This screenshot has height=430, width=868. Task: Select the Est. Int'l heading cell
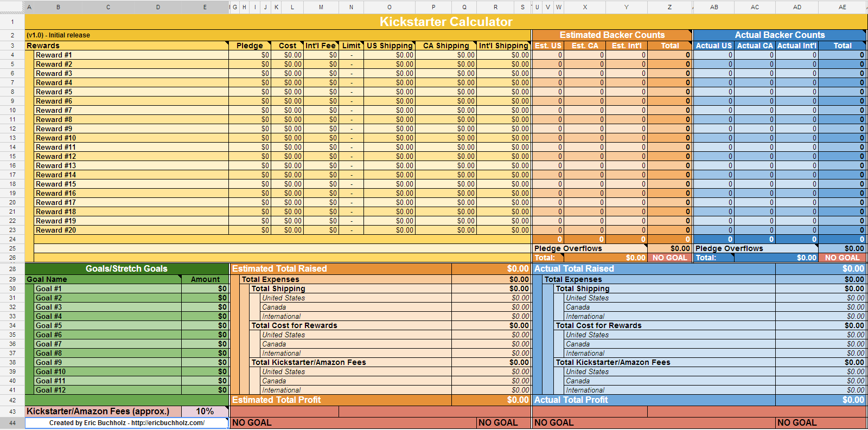pyautogui.click(x=627, y=46)
